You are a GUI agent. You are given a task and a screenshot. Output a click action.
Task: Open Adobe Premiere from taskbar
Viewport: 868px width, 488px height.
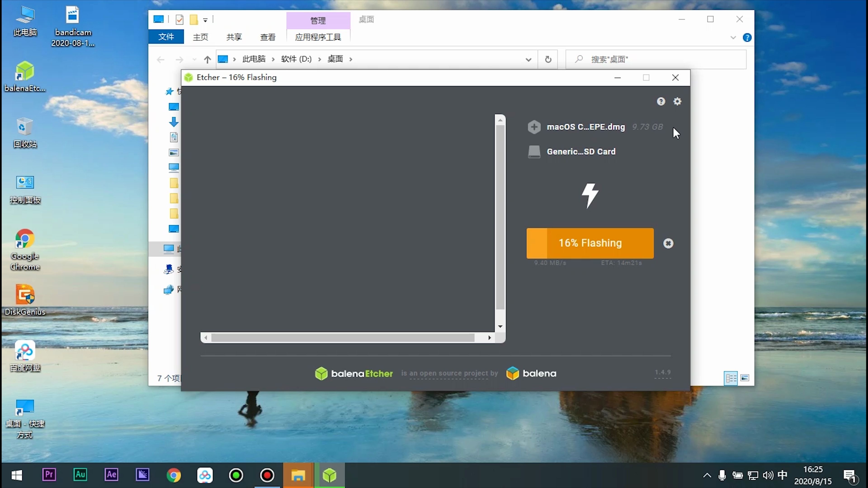click(x=49, y=475)
